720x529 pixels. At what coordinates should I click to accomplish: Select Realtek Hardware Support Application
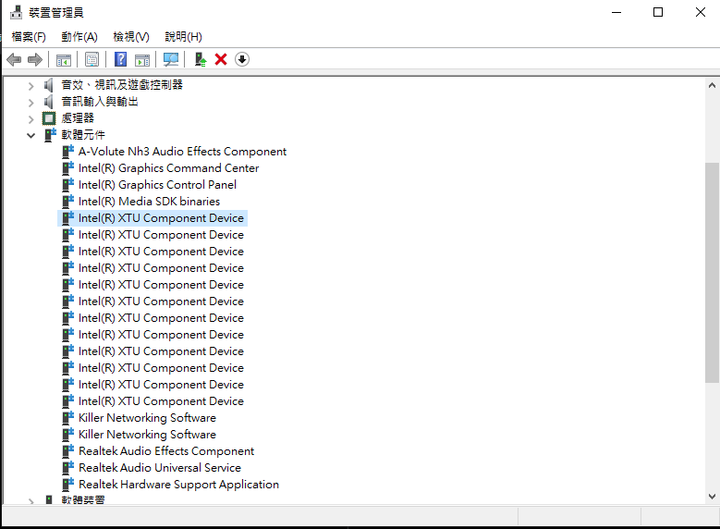point(179,484)
